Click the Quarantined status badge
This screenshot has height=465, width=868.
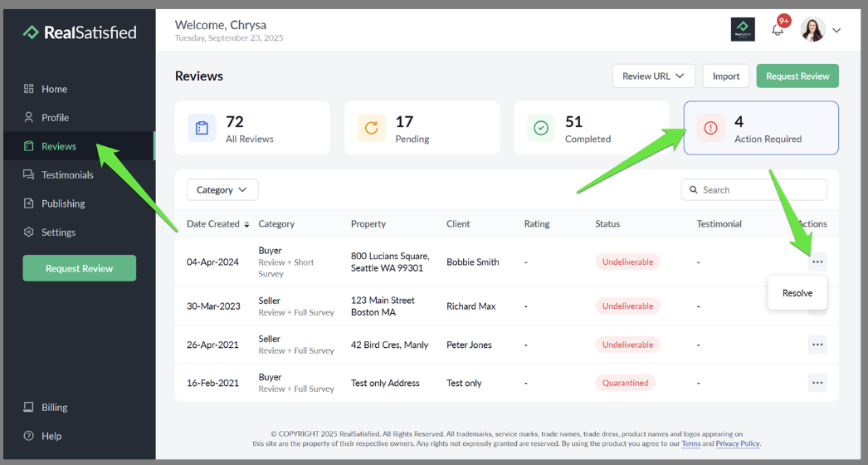click(x=625, y=383)
